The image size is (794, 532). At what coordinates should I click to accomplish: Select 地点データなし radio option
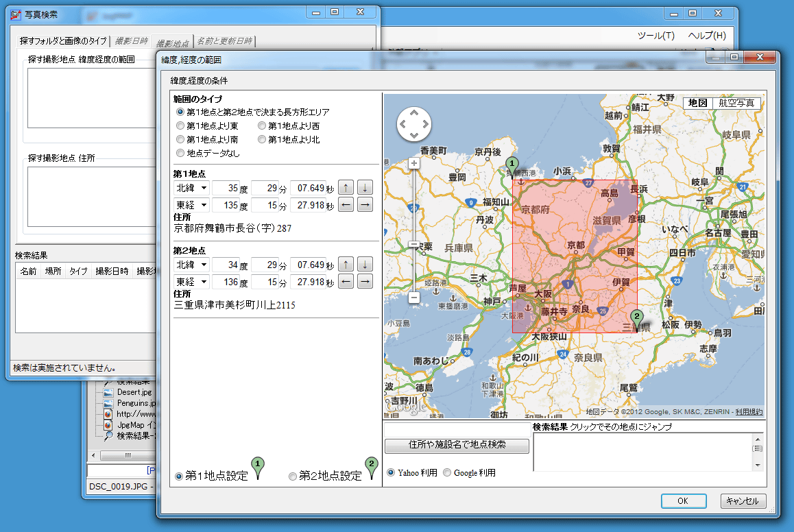pos(180,153)
